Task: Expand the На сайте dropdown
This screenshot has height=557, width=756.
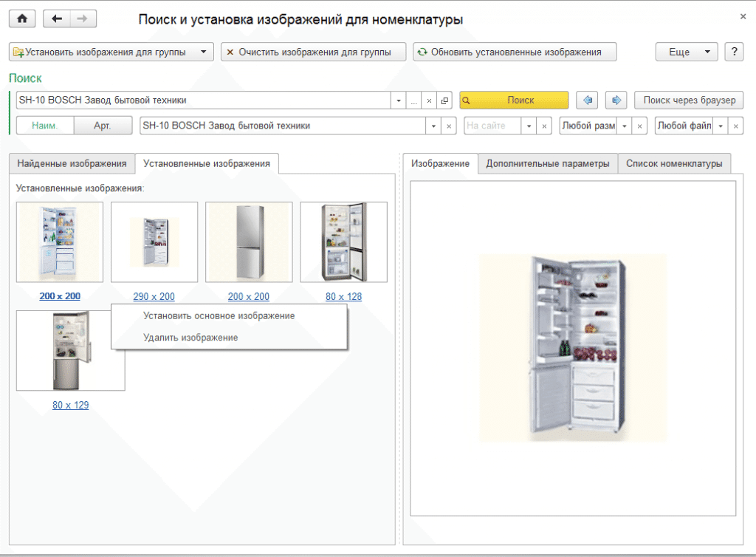Action: [x=529, y=126]
